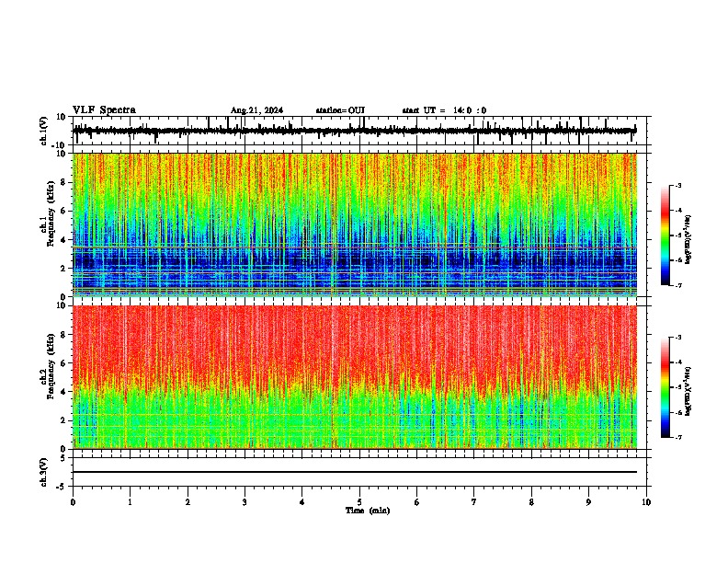Click the "Time (min)" axis title

[x=368, y=511]
